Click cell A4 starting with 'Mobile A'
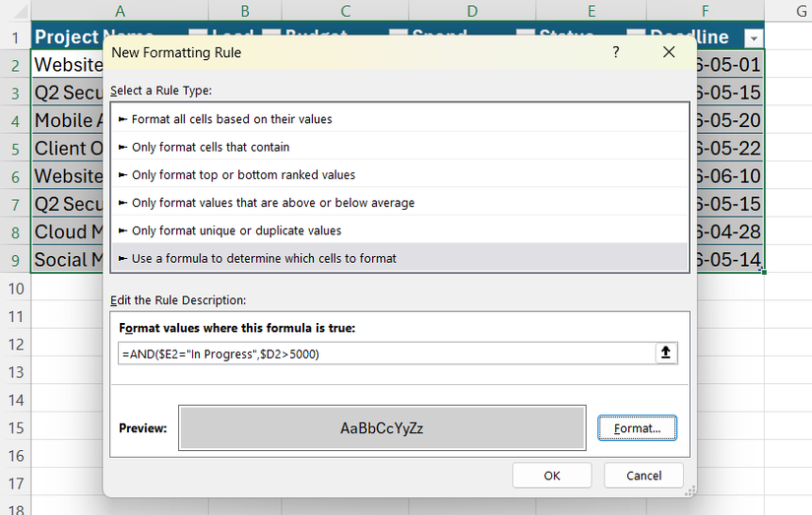The image size is (812, 515). [x=68, y=120]
